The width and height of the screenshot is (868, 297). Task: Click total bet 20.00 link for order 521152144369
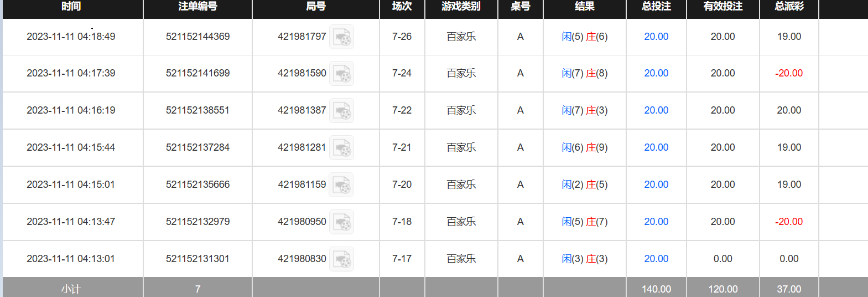click(656, 37)
